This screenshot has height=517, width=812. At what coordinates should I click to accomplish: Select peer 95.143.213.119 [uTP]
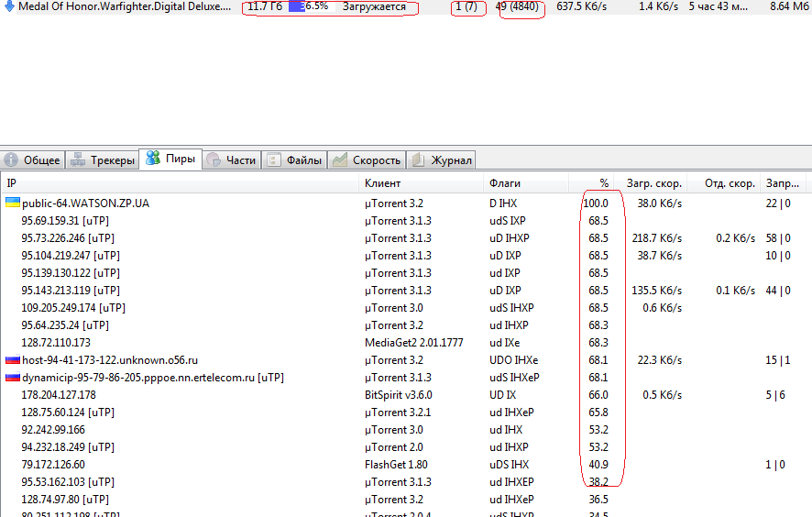(x=71, y=290)
